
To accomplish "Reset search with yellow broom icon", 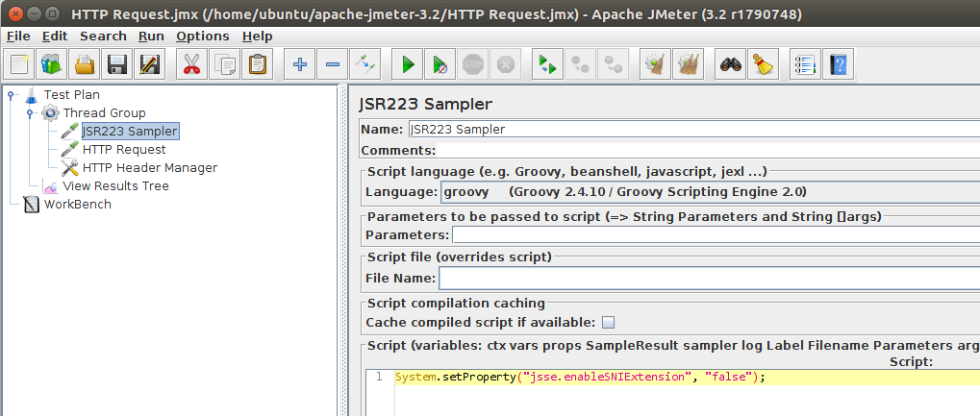I will 763,63.
